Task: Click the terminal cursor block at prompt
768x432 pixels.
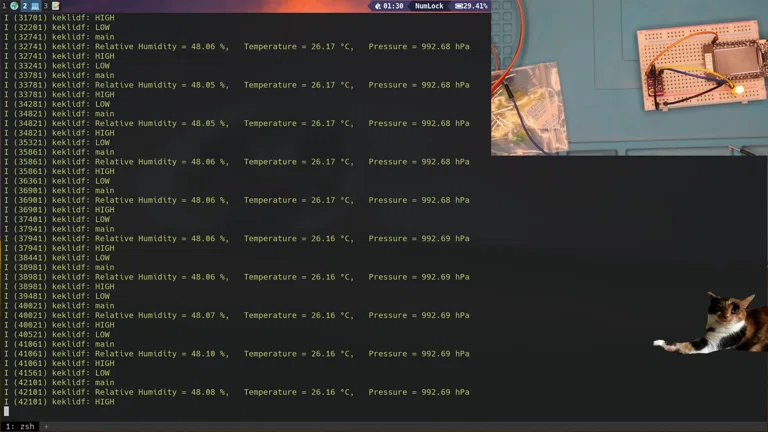Action: [6, 411]
